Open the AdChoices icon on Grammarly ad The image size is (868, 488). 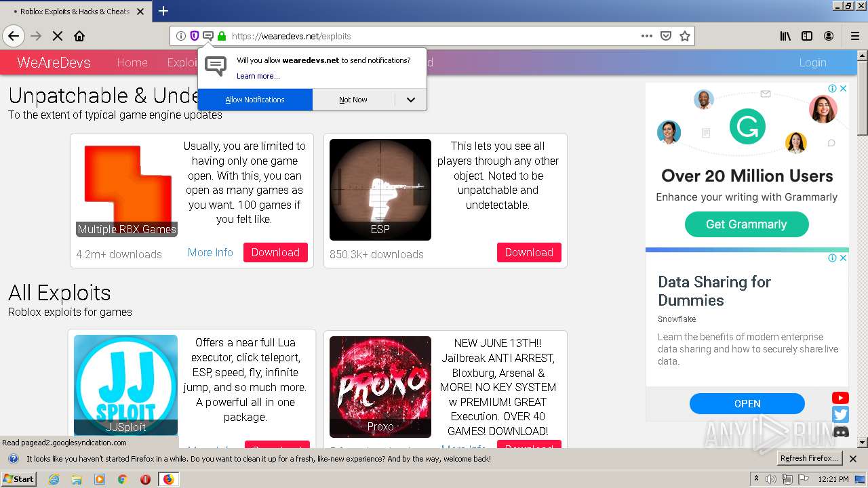832,88
